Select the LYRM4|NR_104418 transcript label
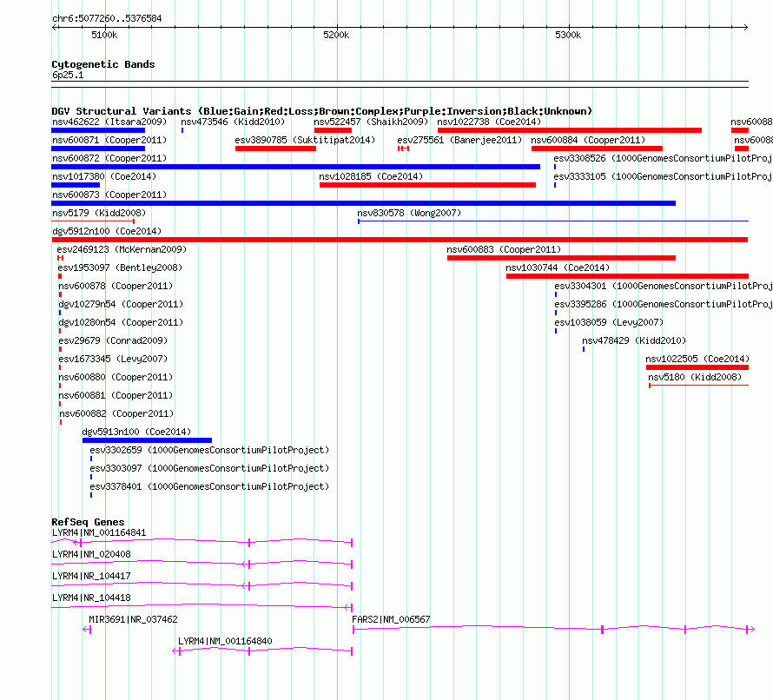The image size is (773, 700). pos(91,598)
